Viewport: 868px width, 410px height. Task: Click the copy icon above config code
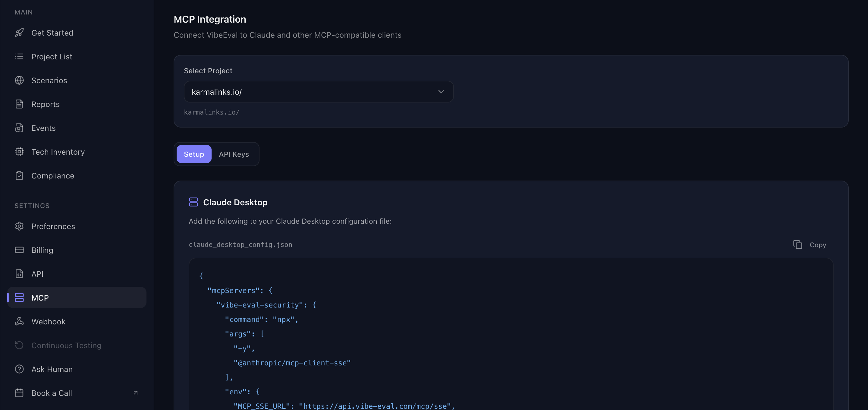[x=797, y=245]
